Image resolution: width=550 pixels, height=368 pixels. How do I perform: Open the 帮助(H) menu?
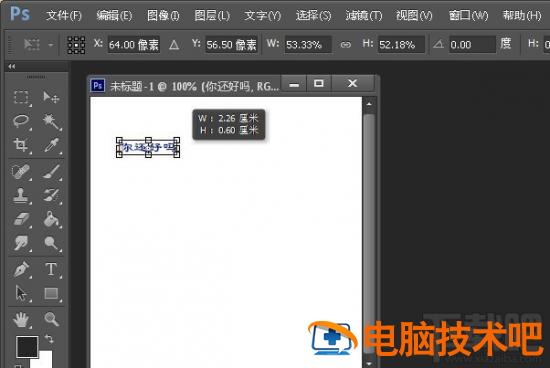(x=522, y=15)
